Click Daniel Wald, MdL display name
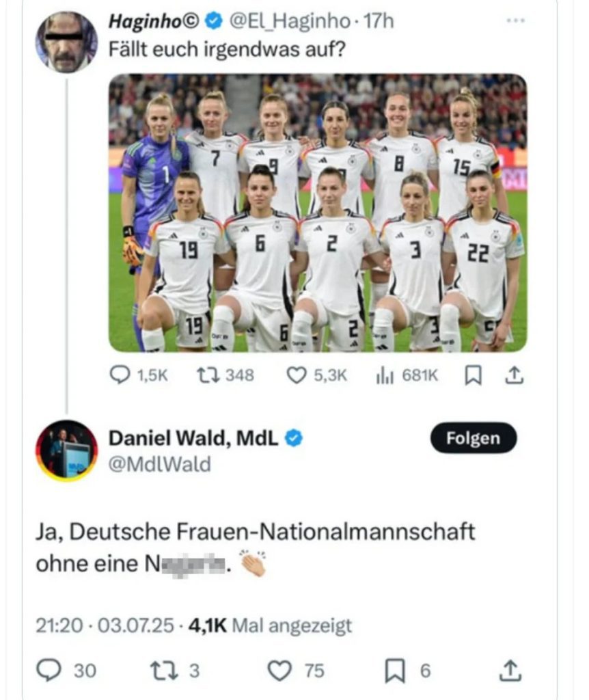The width and height of the screenshot is (589, 700). point(193,438)
